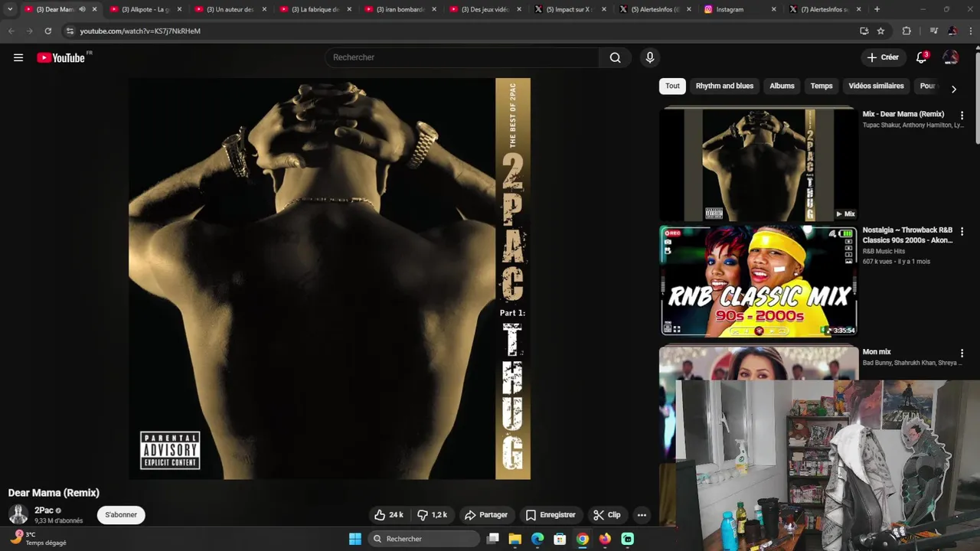Click the taskbar Rechercher search box
The image size is (980, 551).
click(x=423, y=539)
